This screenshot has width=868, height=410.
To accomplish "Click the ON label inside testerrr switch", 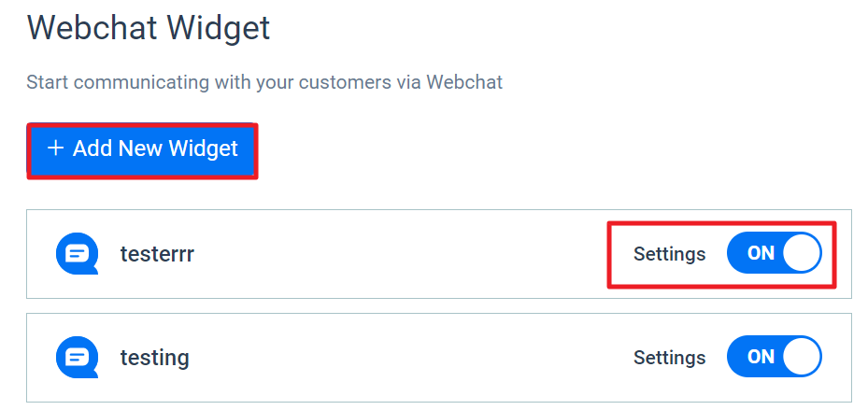I will (761, 253).
